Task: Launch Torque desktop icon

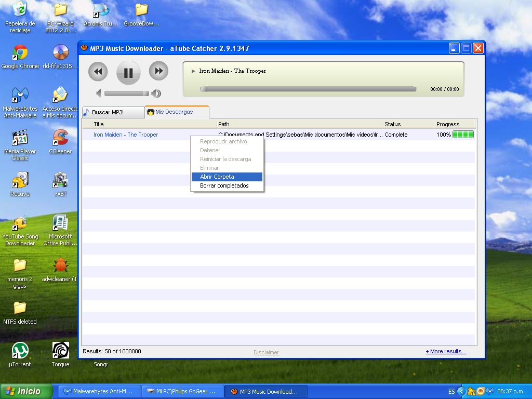Action: tap(60, 355)
